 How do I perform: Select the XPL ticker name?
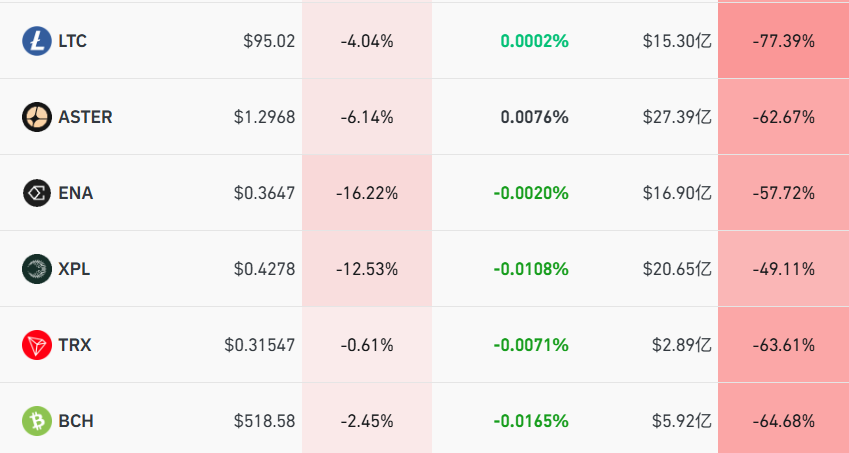(75, 269)
